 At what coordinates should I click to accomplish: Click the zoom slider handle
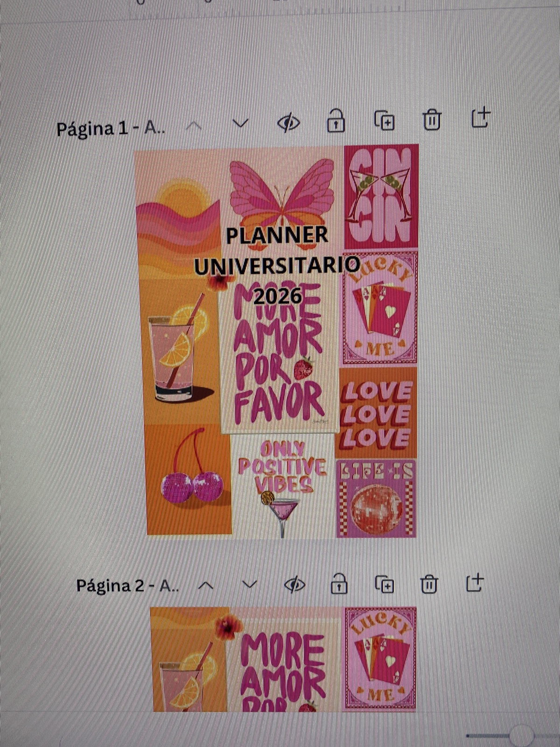tap(521, 736)
